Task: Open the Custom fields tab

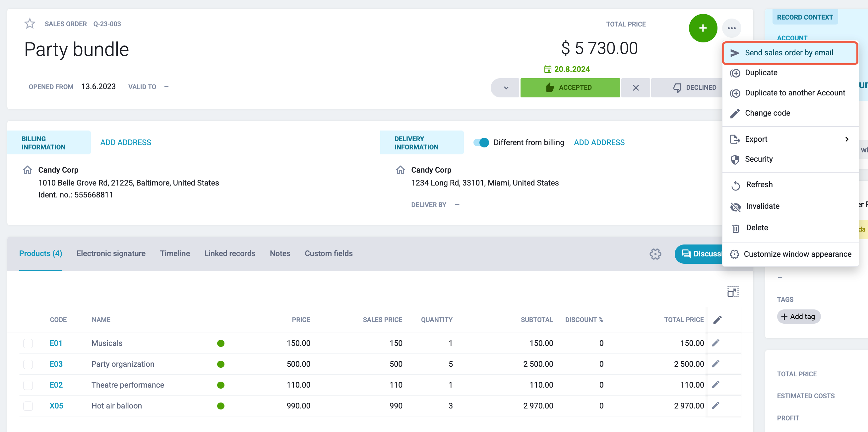Action: 329,253
